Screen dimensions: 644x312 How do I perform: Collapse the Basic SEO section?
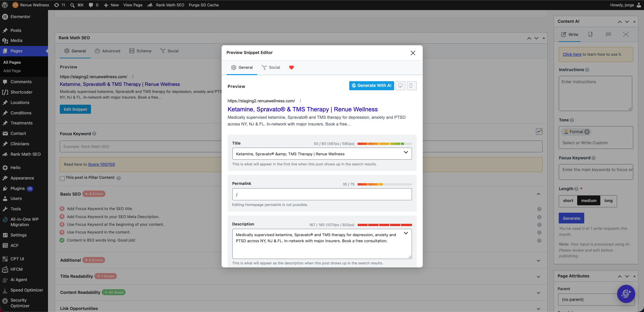tap(538, 194)
